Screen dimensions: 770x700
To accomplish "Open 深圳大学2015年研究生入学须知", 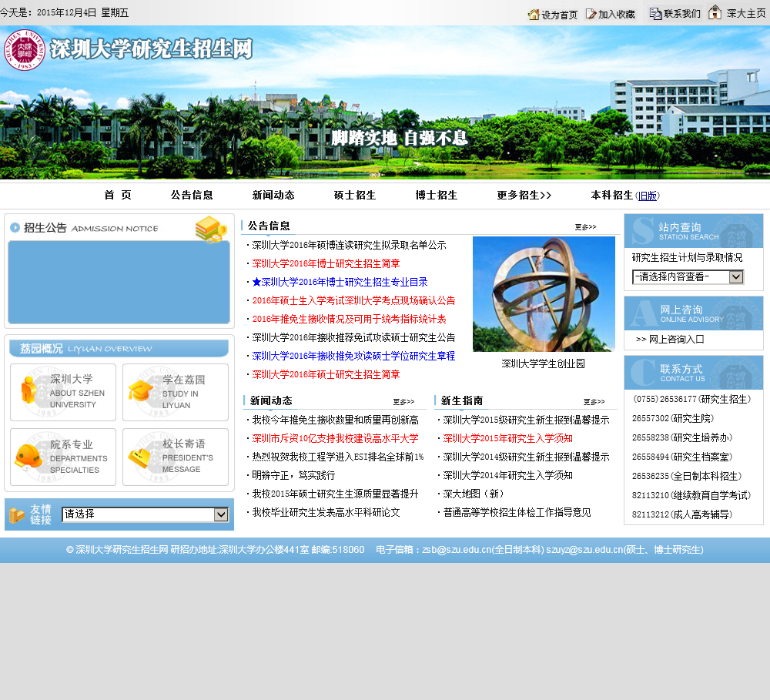I will pos(507,439).
